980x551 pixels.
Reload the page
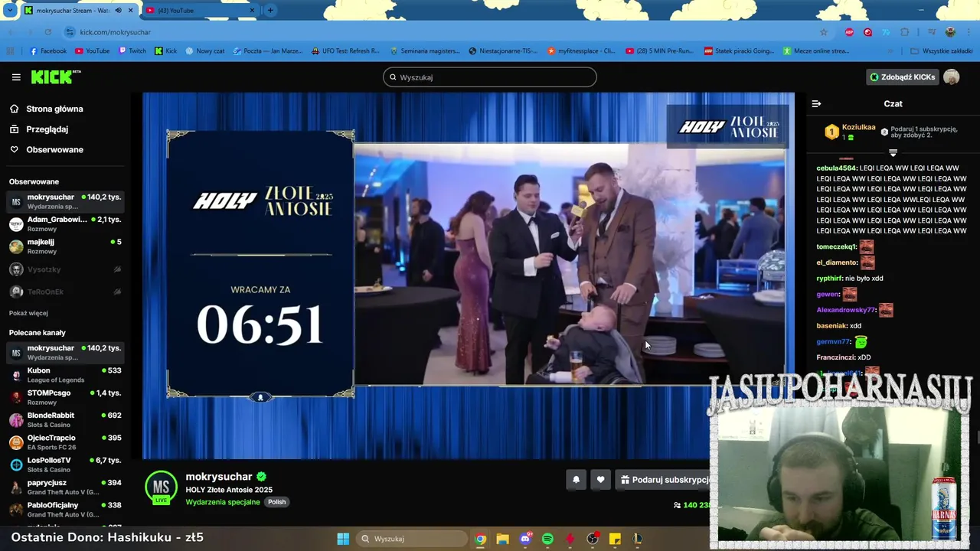click(47, 32)
